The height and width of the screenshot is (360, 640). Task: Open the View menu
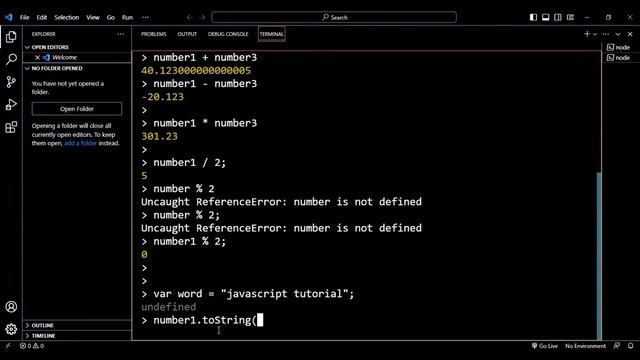click(93, 17)
